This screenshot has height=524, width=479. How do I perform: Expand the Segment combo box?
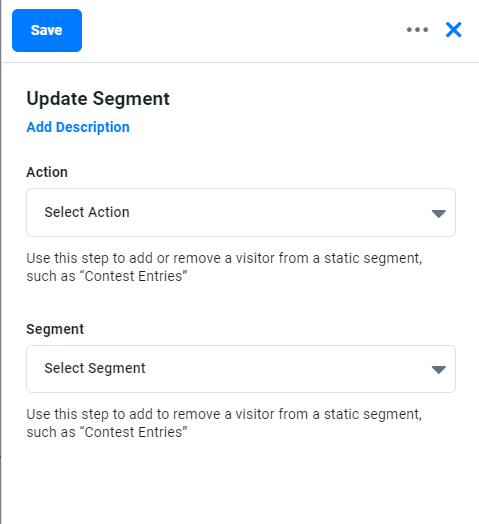pos(241,369)
